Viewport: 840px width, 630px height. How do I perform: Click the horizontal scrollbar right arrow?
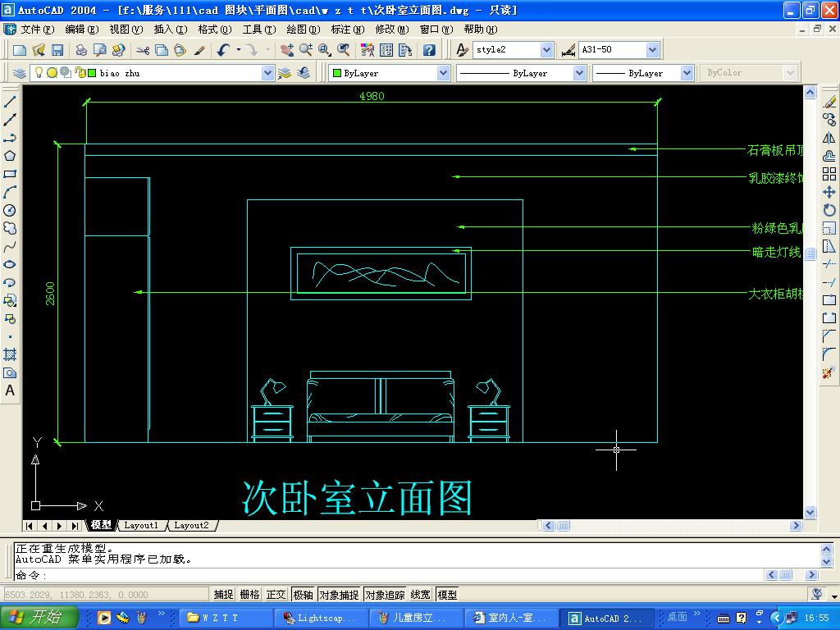796,526
